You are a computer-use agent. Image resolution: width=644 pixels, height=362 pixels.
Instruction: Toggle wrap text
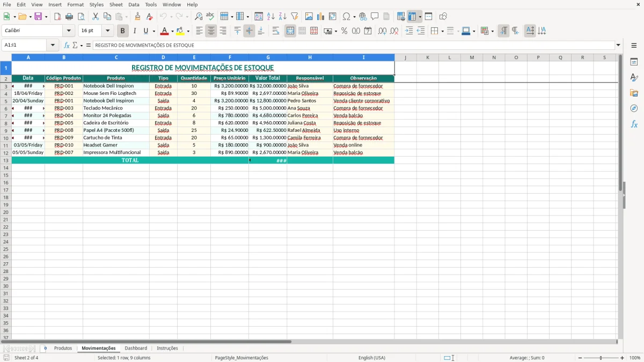276,31
